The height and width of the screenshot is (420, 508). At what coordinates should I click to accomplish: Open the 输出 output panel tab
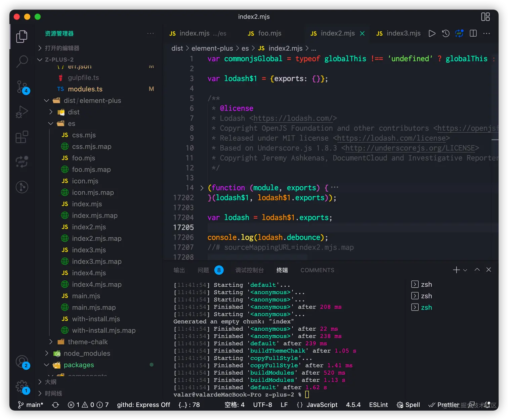click(x=179, y=270)
